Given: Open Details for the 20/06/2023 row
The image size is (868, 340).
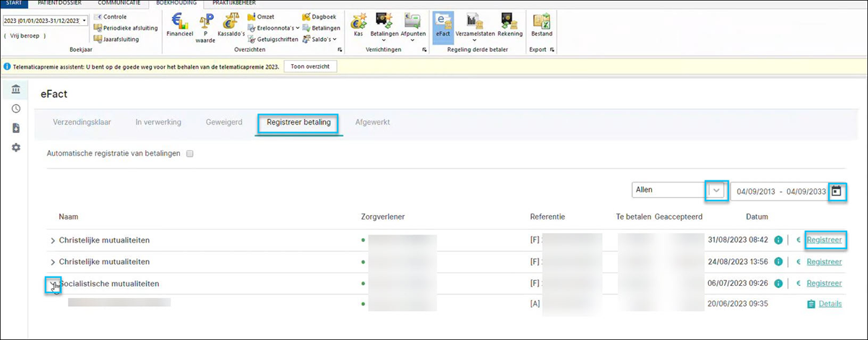Looking at the screenshot, I should [x=830, y=304].
